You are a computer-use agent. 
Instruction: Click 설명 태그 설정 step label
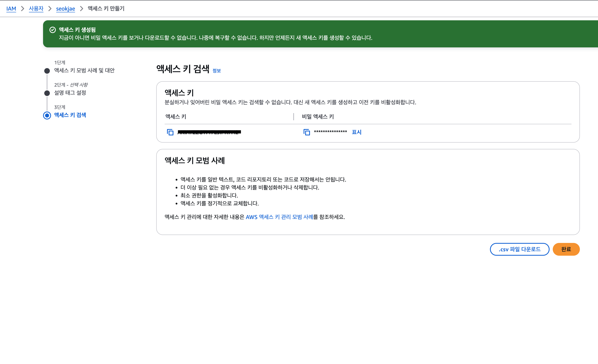point(70,93)
